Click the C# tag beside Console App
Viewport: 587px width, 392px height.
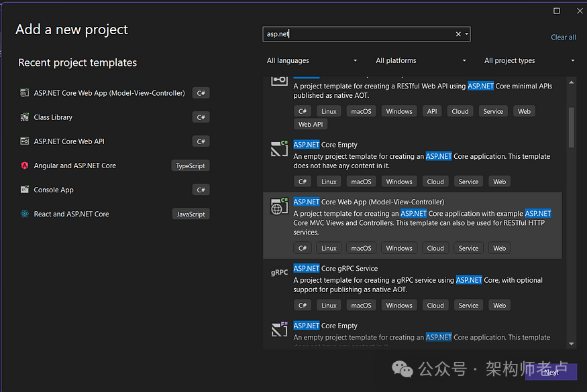click(x=201, y=190)
